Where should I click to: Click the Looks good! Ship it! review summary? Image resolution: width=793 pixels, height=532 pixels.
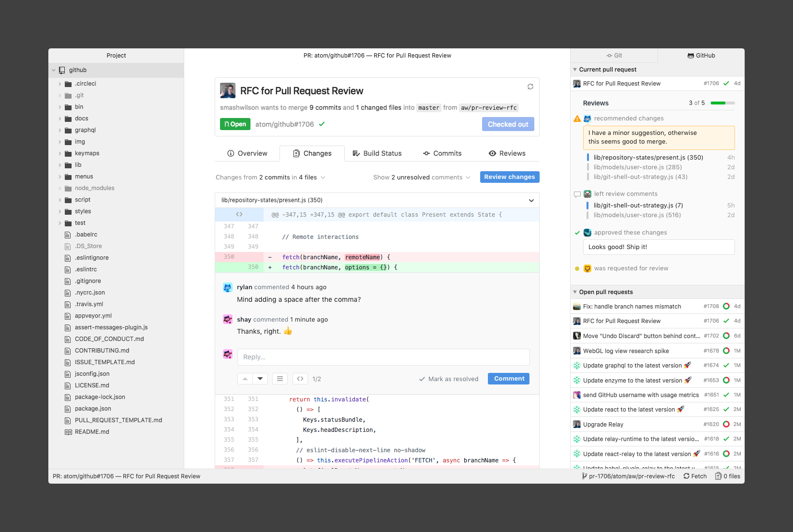click(x=659, y=247)
